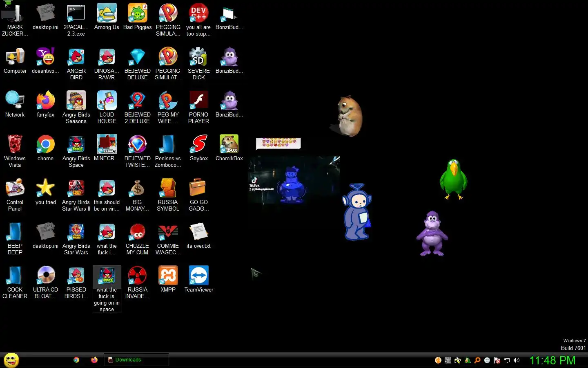Select the MARK ZUCKER... computer icon
Image resolution: width=588 pixels, height=368 pixels.
[x=15, y=20]
